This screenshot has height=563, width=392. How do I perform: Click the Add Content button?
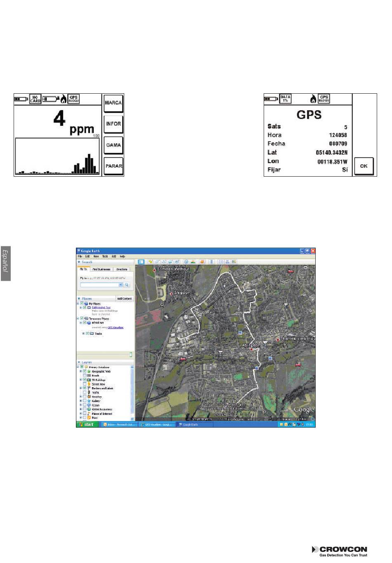pos(124,298)
